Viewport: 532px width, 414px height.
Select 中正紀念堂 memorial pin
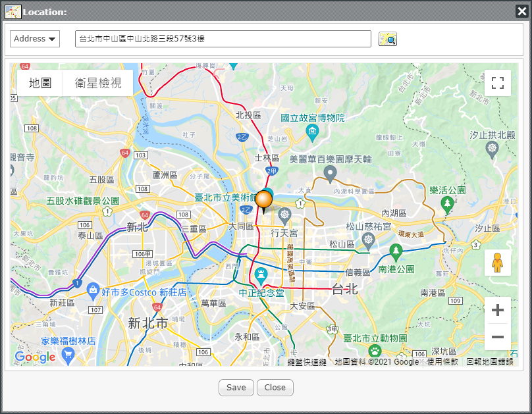coord(261,276)
